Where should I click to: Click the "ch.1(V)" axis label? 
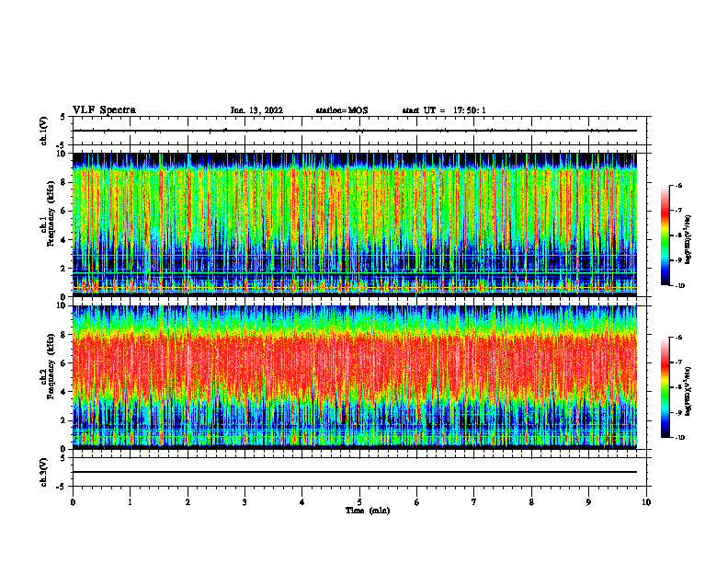(x=44, y=131)
